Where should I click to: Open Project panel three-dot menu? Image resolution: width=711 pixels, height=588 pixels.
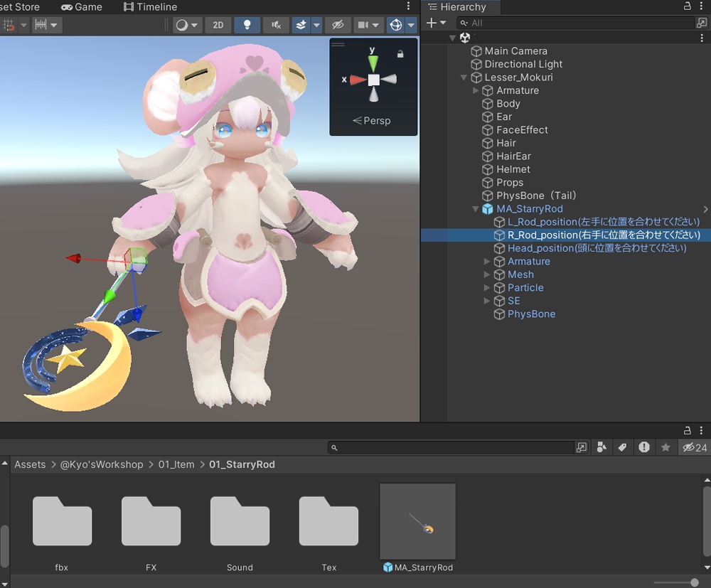(x=701, y=430)
